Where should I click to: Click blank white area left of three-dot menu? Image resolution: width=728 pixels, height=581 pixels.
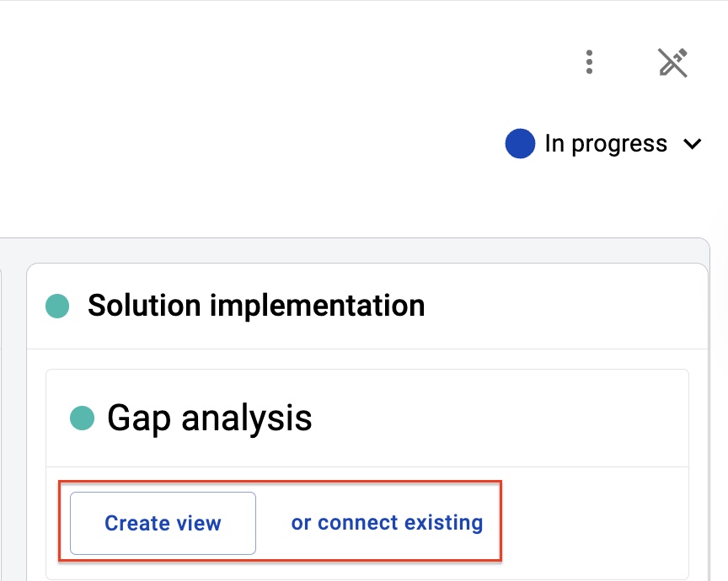click(288, 61)
